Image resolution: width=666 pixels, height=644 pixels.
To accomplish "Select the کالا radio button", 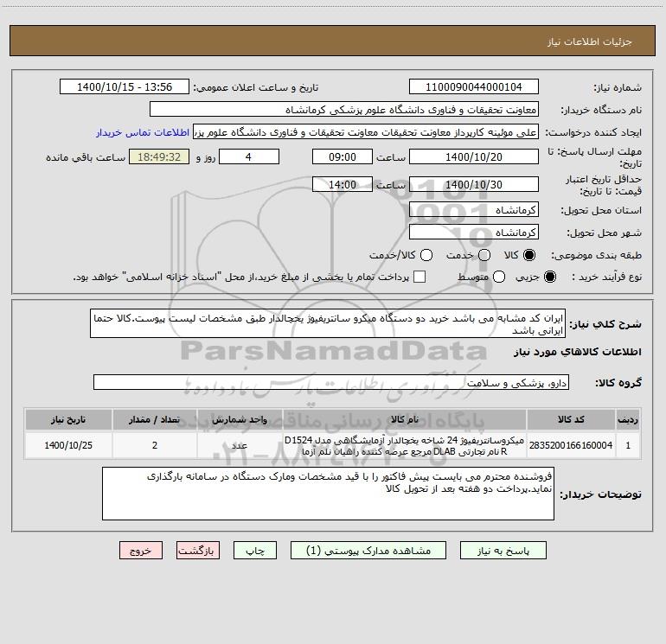I will click(529, 255).
